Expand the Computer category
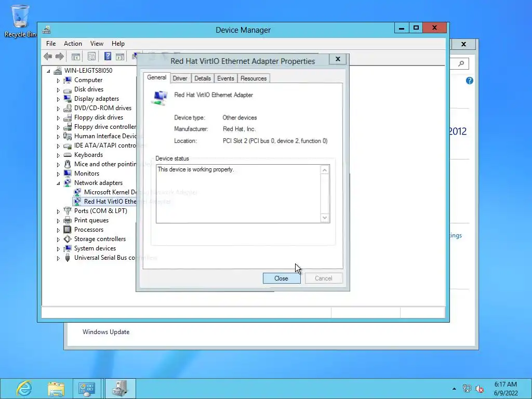 click(x=58, y=81)
